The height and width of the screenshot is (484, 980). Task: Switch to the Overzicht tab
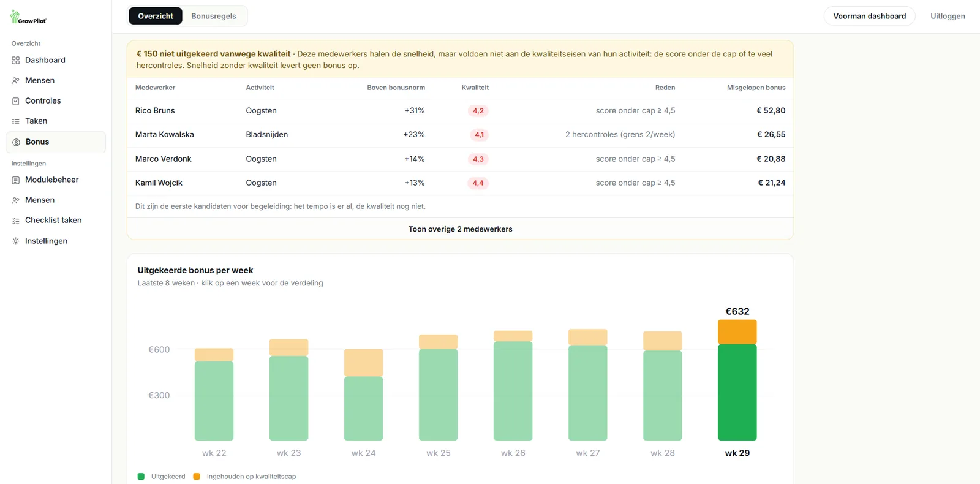pos(156,16)
